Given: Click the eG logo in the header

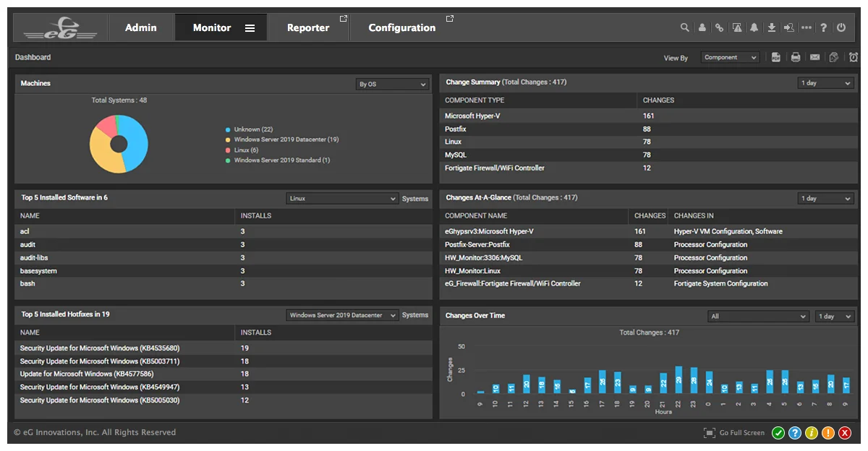Looking at the screenshot, I should coord(60,27).
